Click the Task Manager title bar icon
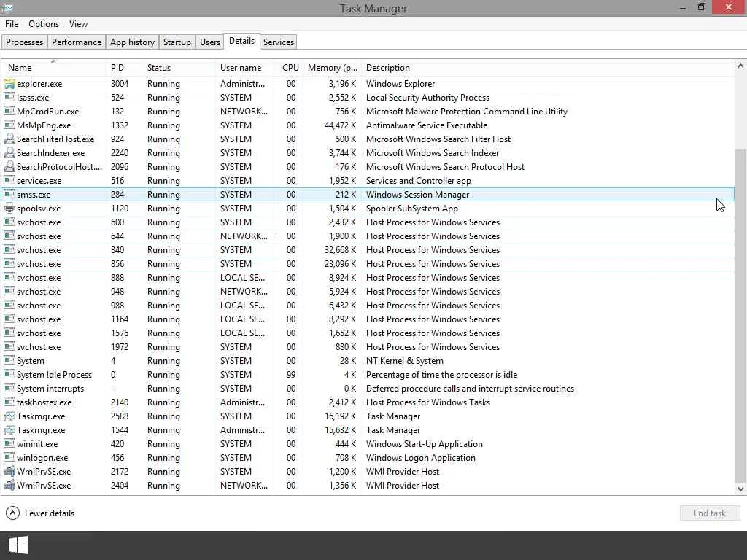This screenshot has height=560, width=747. (x=7, y=8)
